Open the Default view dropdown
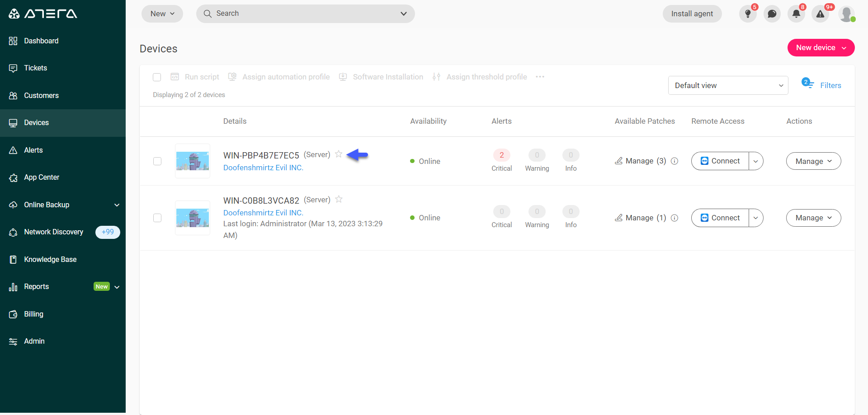868x415 pixels. [x=728, y=85]
